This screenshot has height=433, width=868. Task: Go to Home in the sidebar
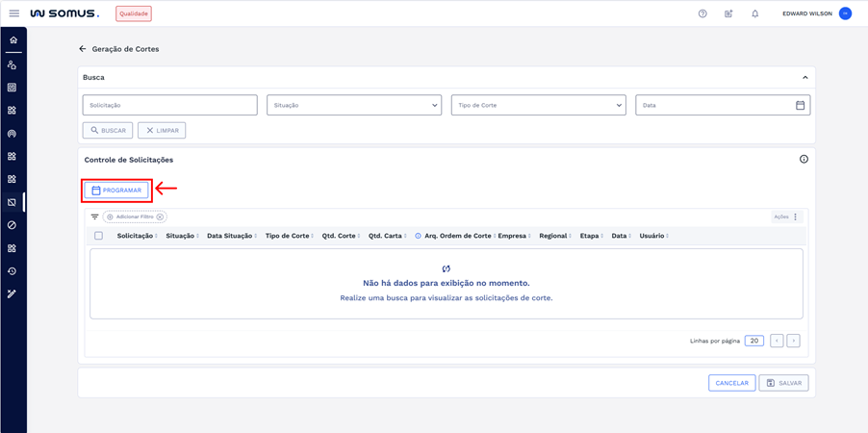[13, 40]
